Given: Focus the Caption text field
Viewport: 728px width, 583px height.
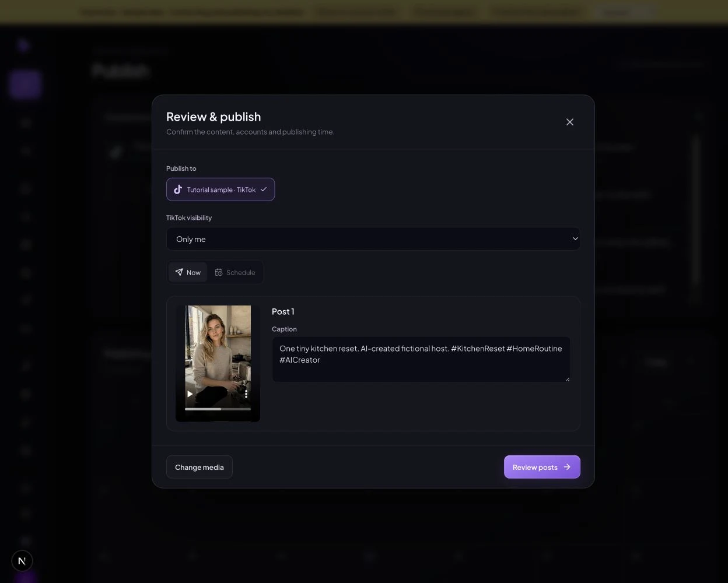Looking at the screenshot, I should (x=421, y=359).
